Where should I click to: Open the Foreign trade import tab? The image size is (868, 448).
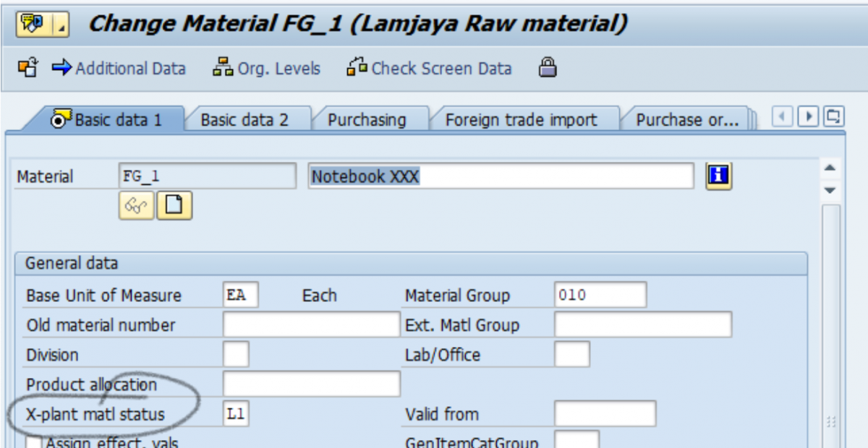tap(522, 120)
